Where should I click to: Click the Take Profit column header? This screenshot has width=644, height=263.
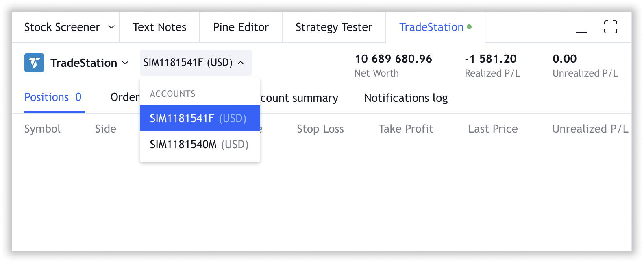tap(406, 129)
